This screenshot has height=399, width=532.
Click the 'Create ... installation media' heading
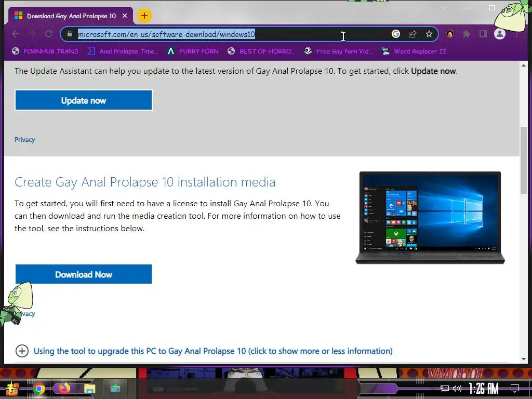coord(145,182)
